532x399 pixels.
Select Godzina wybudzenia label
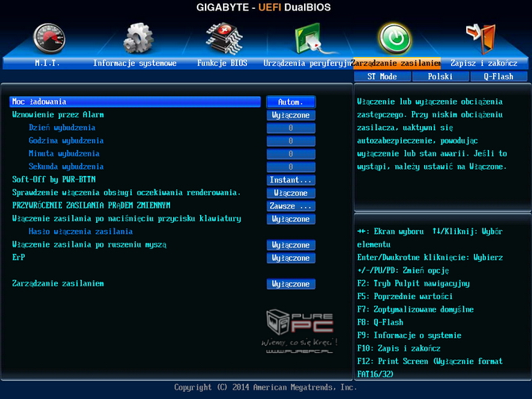(x=66, y=140)
